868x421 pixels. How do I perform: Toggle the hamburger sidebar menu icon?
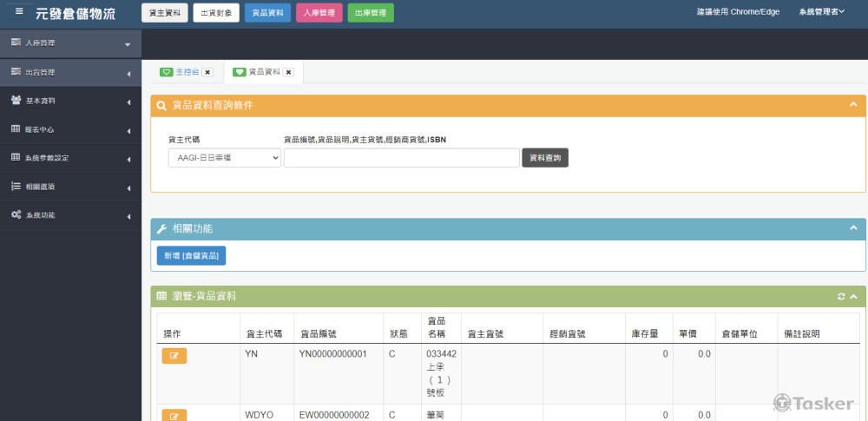[x=19, y=12]
